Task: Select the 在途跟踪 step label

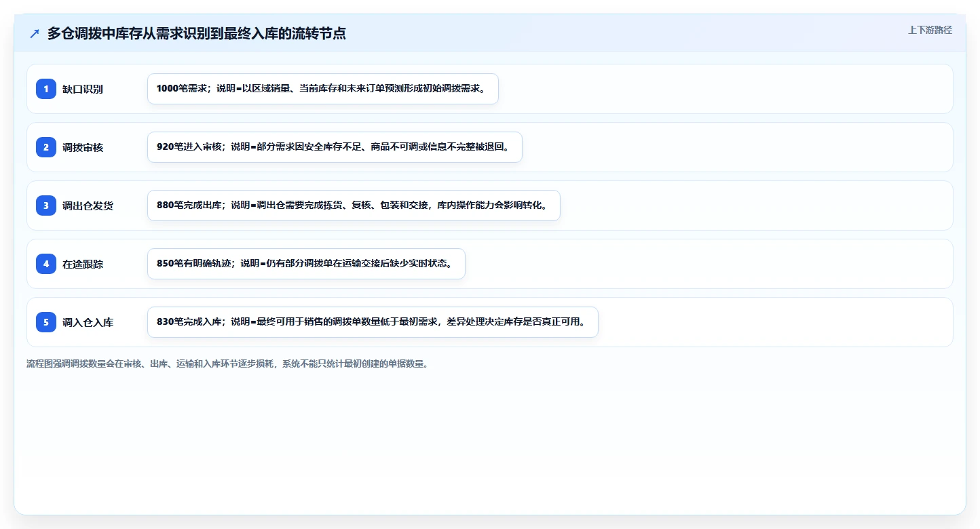Action: 83,264
